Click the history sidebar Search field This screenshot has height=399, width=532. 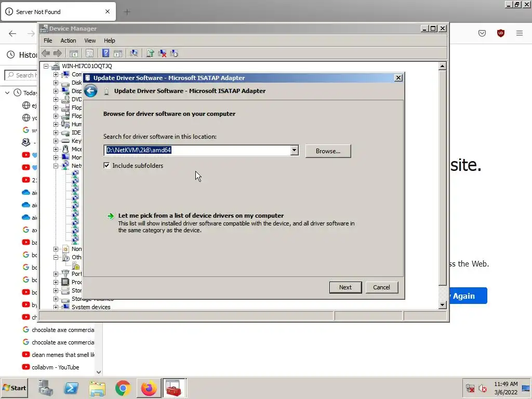click(x=21, y=75)
